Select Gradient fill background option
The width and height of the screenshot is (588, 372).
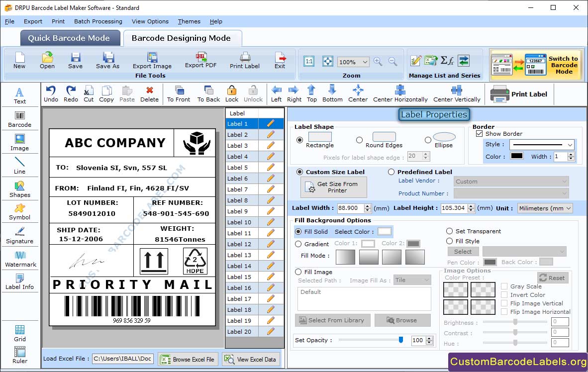(x=298, y=244)
